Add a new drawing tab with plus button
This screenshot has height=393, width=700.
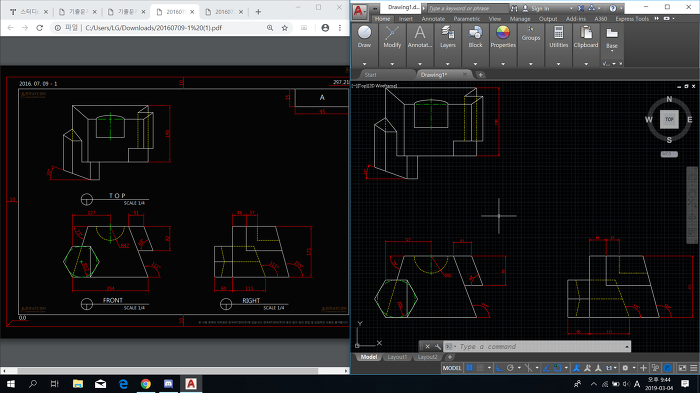tap(480, 75)
